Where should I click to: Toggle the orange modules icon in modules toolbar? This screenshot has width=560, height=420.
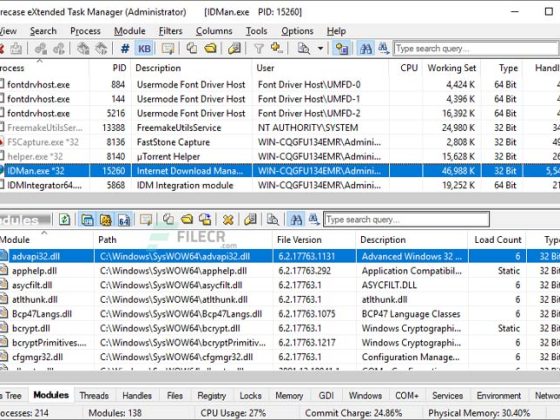tap(106, 219)
